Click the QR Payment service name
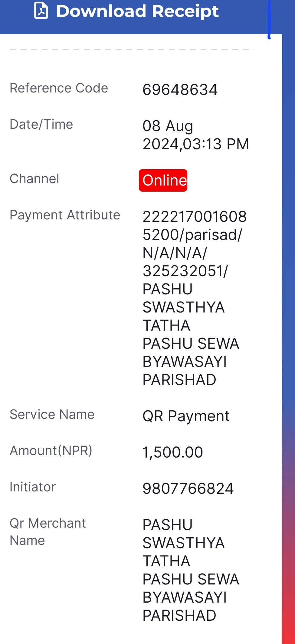The image size is (295, 644). pyautogui.click(x=186, y=416)
